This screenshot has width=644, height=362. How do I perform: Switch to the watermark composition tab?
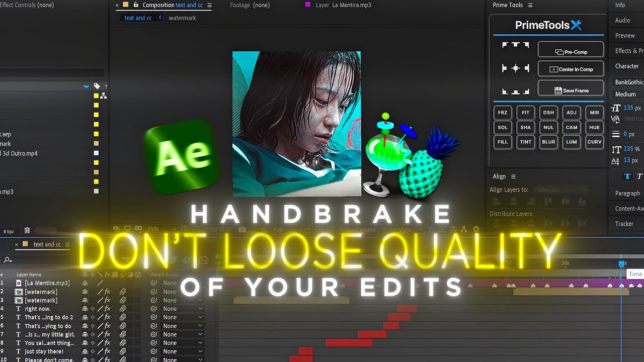pyautogui.click(x=182, y=18)
